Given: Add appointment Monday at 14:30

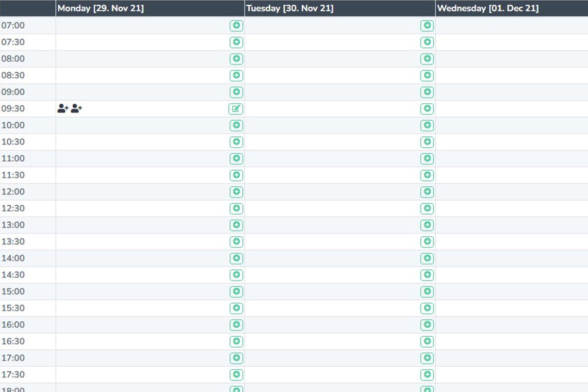Looking at the screenshot, I should (236, 275).
